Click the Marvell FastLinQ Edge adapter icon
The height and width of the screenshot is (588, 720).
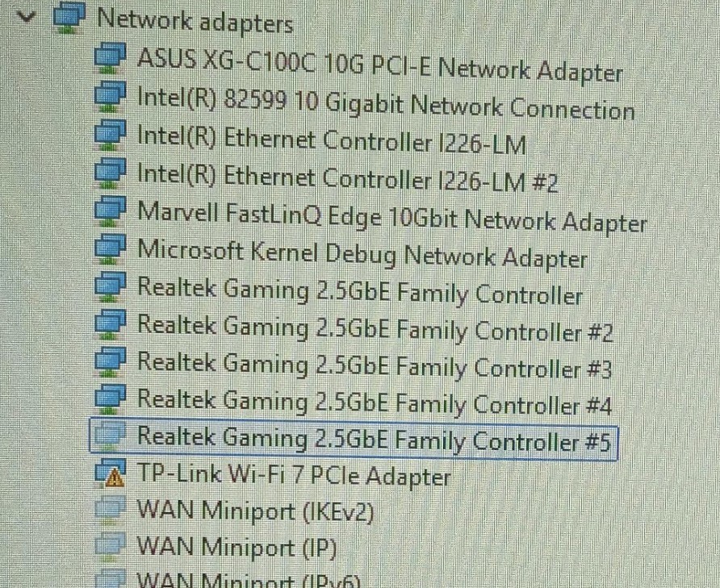pyautogui.click(x=110, y=211)
